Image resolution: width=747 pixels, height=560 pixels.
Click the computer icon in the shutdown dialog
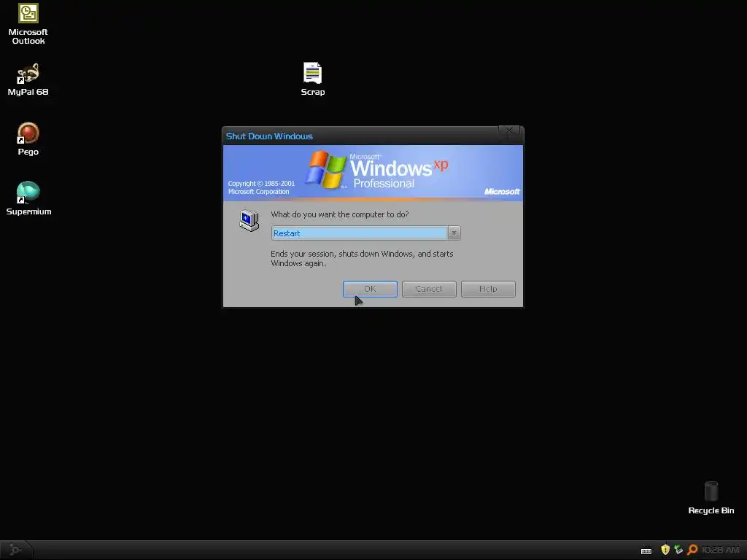pos(249,220)
